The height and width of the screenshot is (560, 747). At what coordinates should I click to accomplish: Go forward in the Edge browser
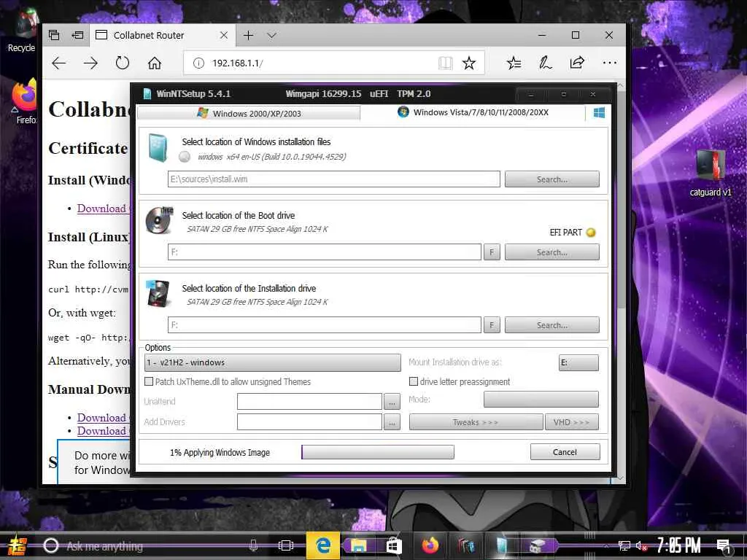coord(90,63)
